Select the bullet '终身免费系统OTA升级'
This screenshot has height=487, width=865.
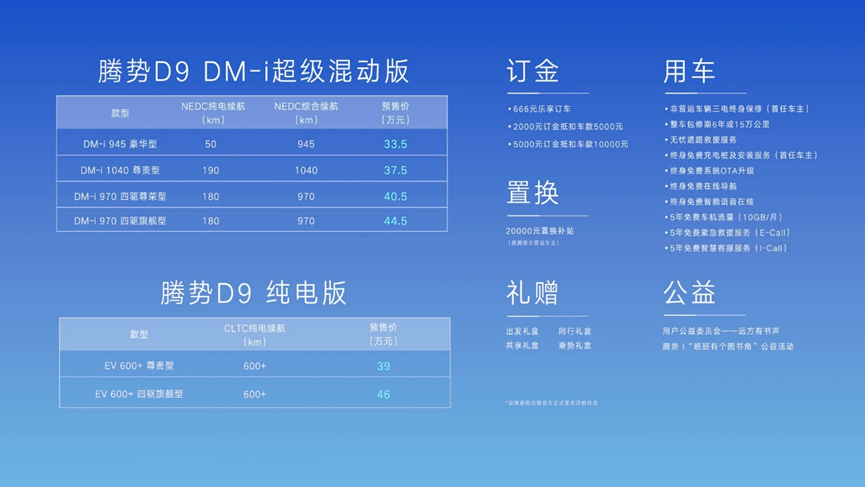pyautogui.click(x=709, y=170)
